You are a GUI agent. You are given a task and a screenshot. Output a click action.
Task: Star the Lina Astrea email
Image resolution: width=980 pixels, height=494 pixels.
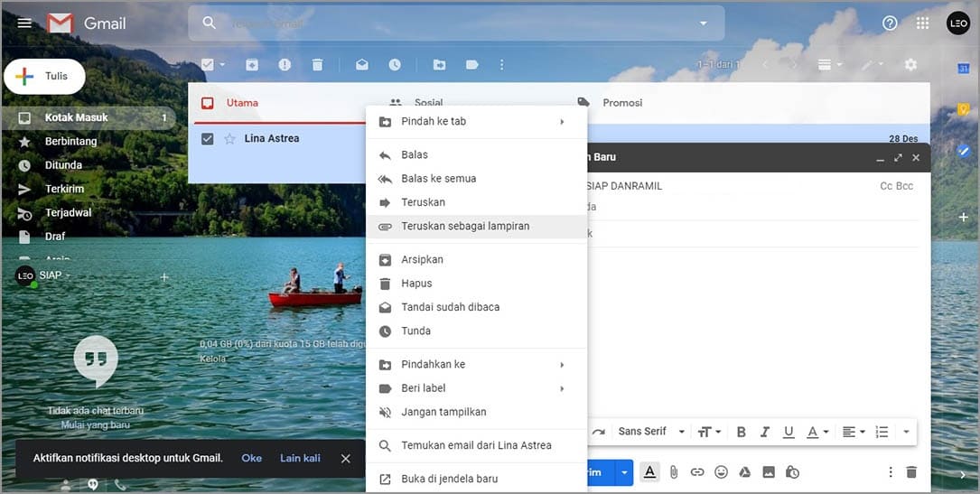tap(229, 139)
